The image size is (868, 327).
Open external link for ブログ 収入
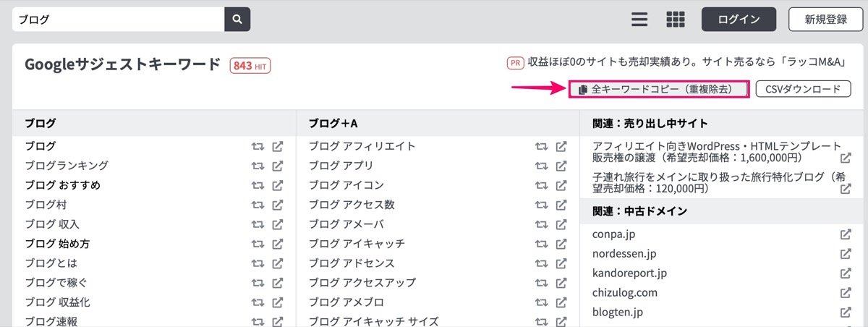(x=277, y=224)
